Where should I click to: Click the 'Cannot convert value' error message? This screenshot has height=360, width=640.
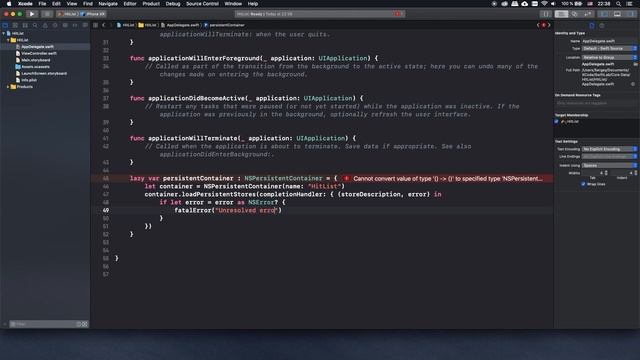coord(448,178)
